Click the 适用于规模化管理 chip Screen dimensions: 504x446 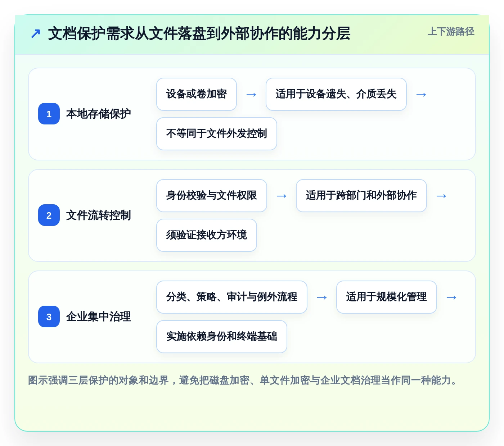tap(386, 297)
